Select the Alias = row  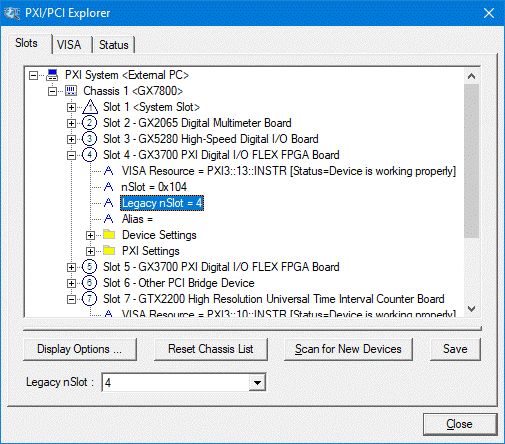tap(137, 219)
